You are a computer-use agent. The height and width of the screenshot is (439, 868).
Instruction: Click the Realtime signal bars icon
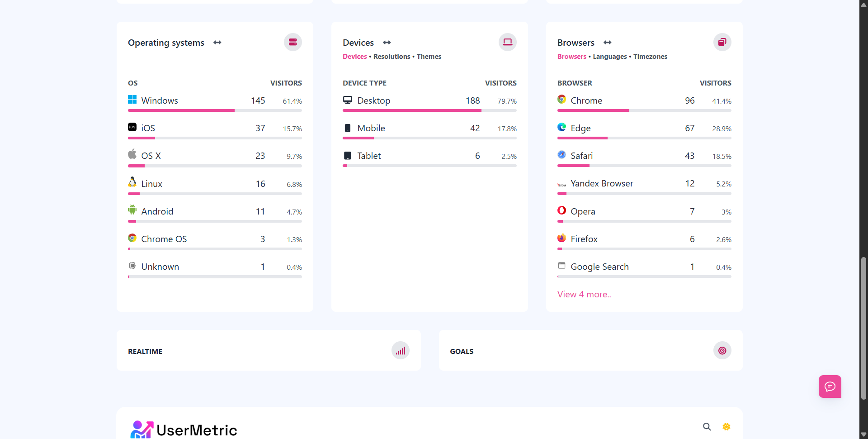pos(401,350)
